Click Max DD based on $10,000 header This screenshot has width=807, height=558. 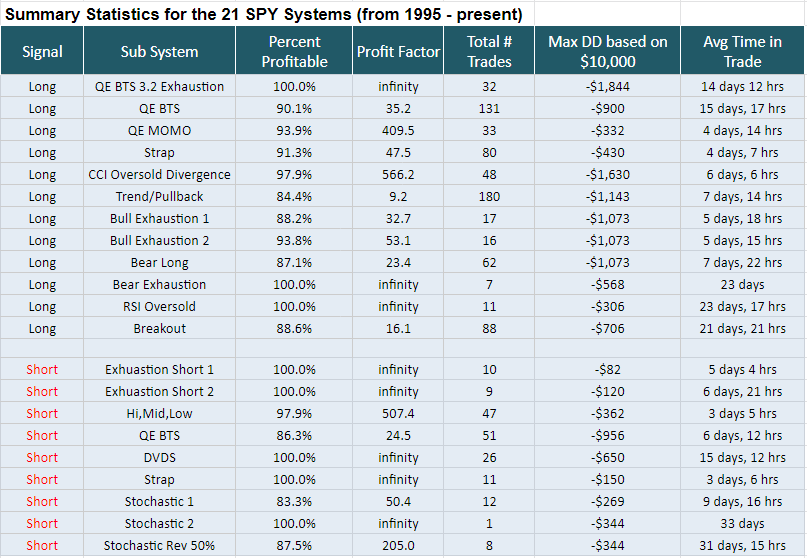[607, 50]
